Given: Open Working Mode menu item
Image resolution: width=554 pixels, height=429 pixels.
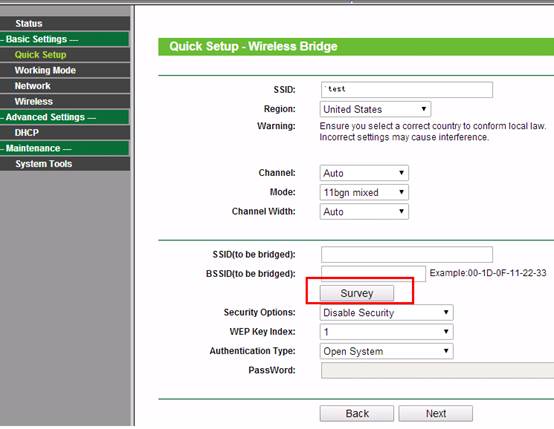Looking at the screenshot, I should pos(65,70).
